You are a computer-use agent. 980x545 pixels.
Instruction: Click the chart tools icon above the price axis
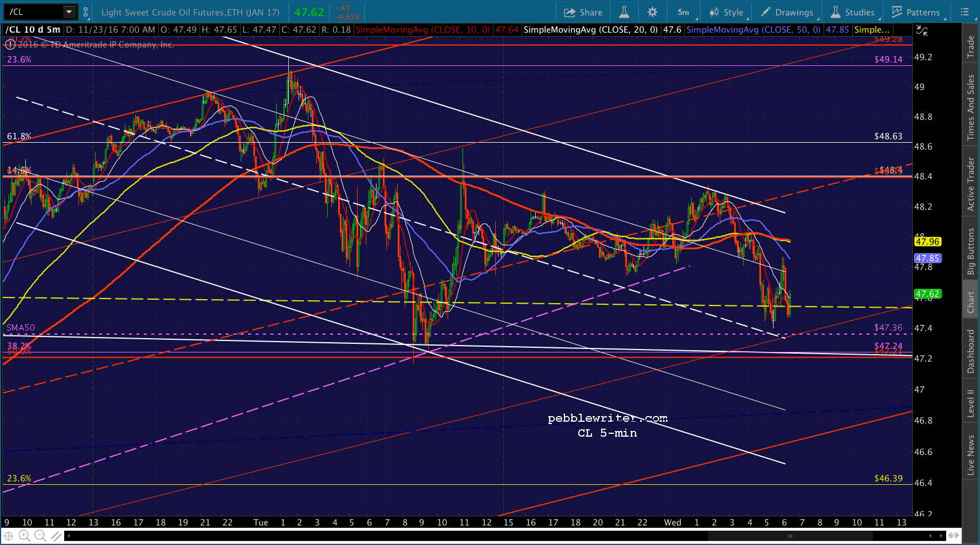pos(922,31)
